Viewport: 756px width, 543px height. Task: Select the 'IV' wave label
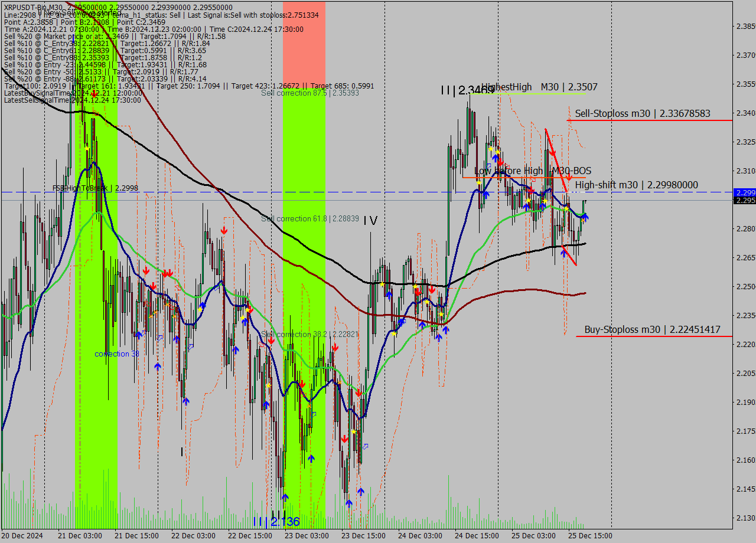[370, 221]
